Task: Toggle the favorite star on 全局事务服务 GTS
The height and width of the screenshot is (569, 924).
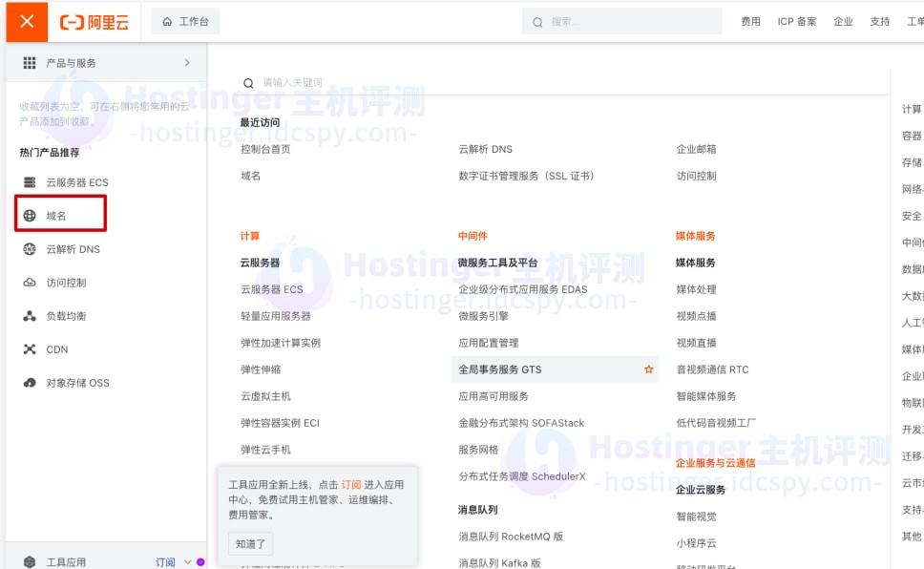Action: pos(648,369)
